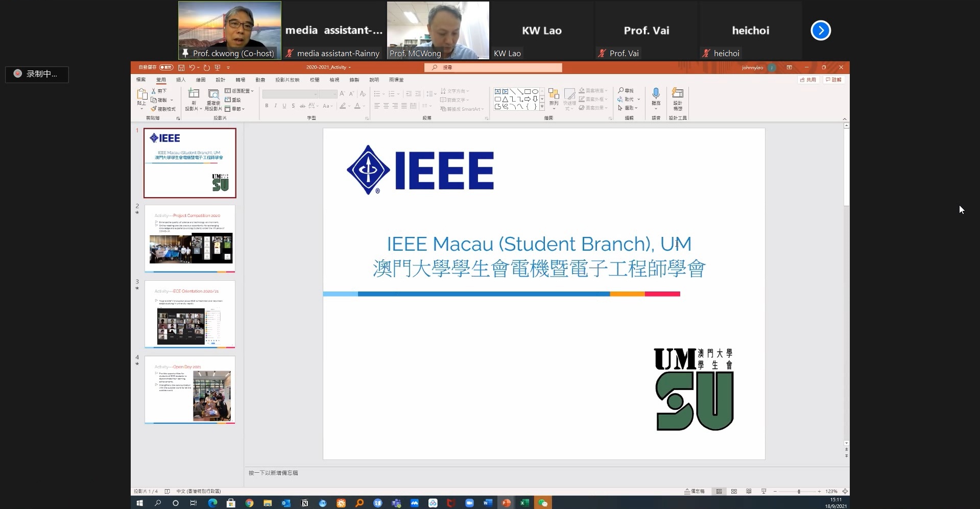The height and width of the screenshot is (509, 980).
Task: Open the font size combo box
Action: click(328, 94)
